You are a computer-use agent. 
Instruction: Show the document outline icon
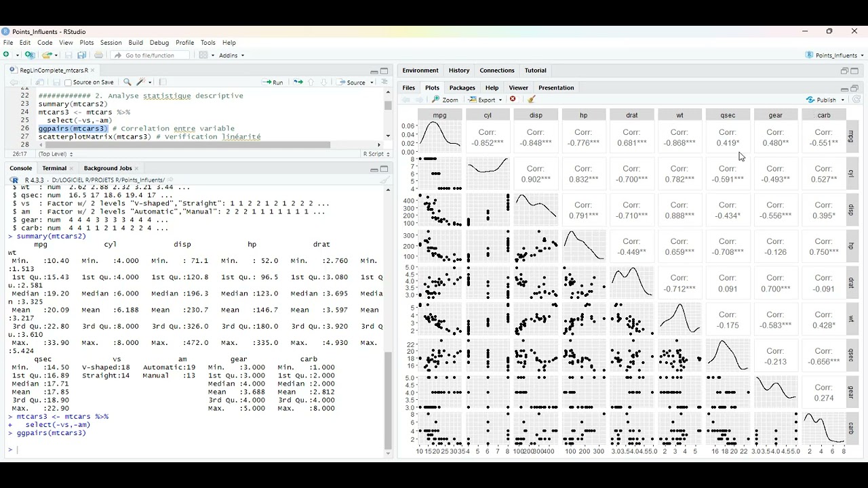[384, 82]
